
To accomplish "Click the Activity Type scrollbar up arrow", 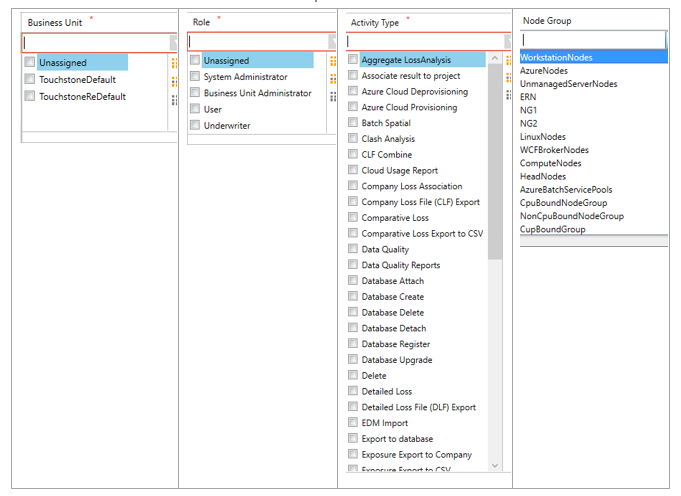I will (495, 59).
